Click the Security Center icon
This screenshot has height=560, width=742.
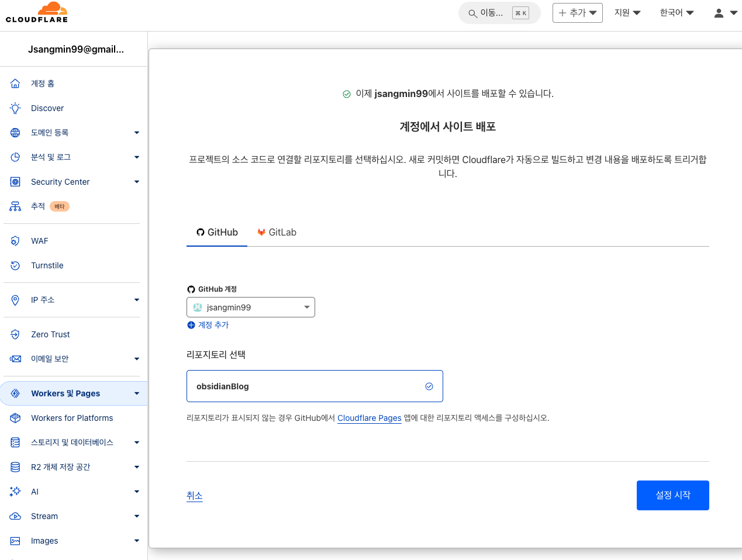pyautogui.click(x=15, y=182)
